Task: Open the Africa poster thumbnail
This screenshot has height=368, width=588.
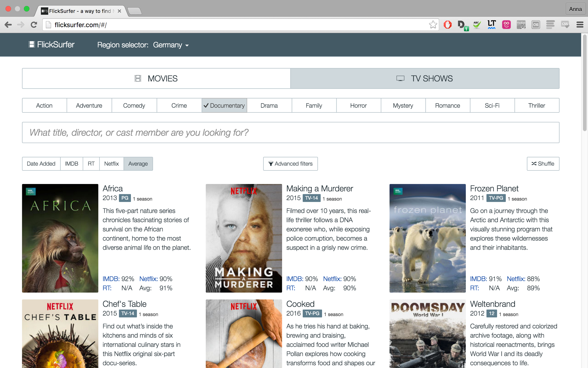Action: pos(60,238)
